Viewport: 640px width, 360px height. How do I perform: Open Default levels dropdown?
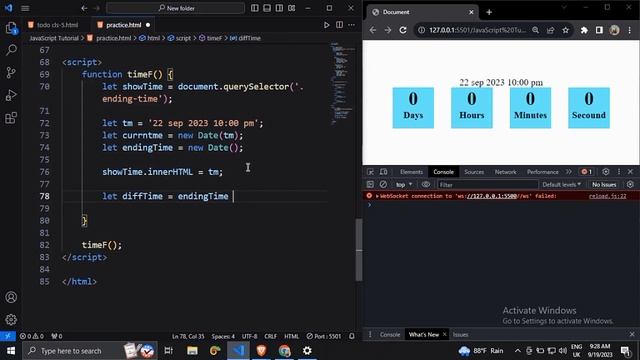pyautogui.click(x=562, y=184)
